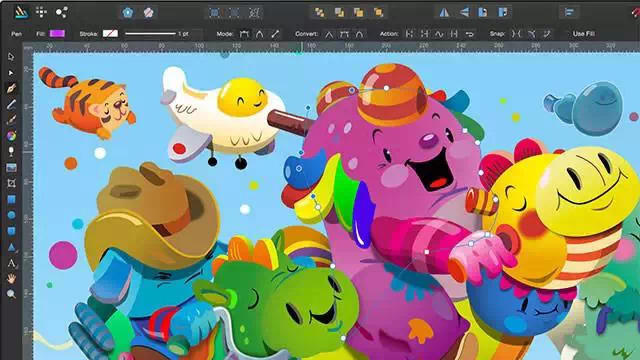Select the Fill tool color wheel
Image resolution: width=640 pixels, height=360 pixels.
click(11, 136)
